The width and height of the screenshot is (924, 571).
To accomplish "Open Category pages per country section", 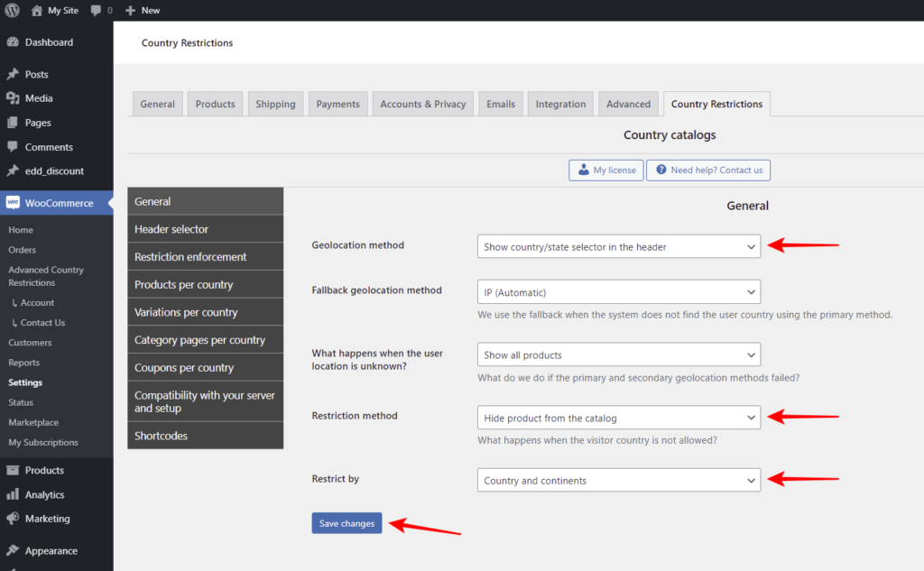I will point(205,339).
